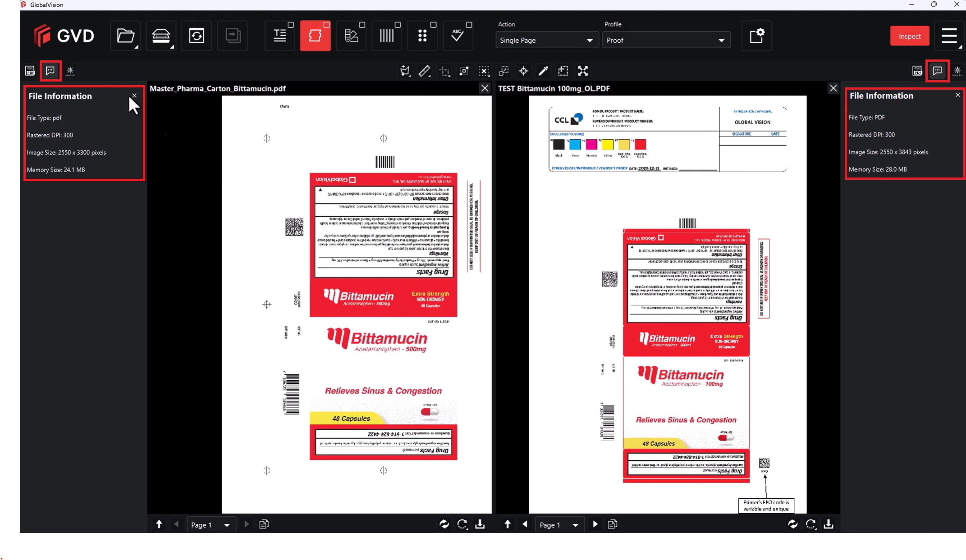Screen dimensions: 966x560
Task: Click the fit-to-screen expand arrows icon
Action: click(x=583, y=71)
